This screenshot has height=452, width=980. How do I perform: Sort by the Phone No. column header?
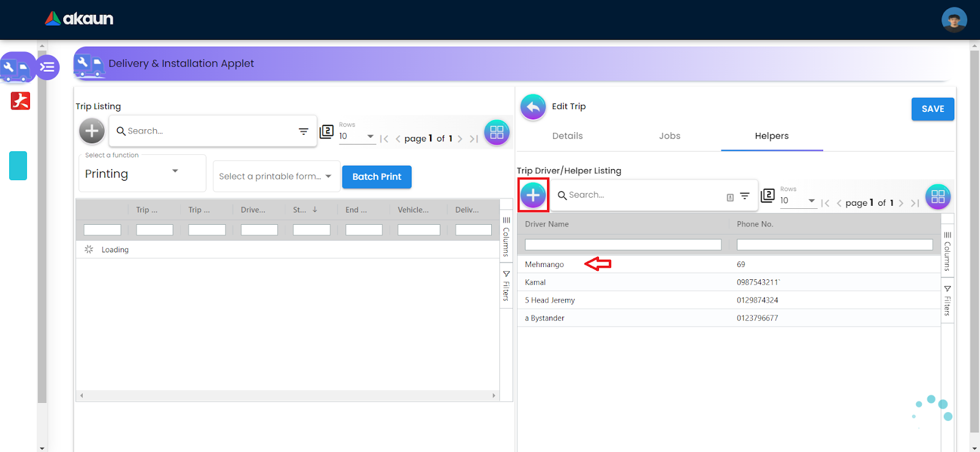coord(755,224)
